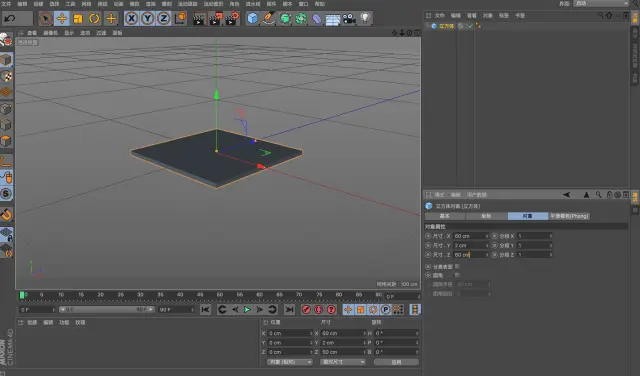Click the green frame 0 timeline marker
Screen dimensions: 640x376
click(x=22, y=295)
